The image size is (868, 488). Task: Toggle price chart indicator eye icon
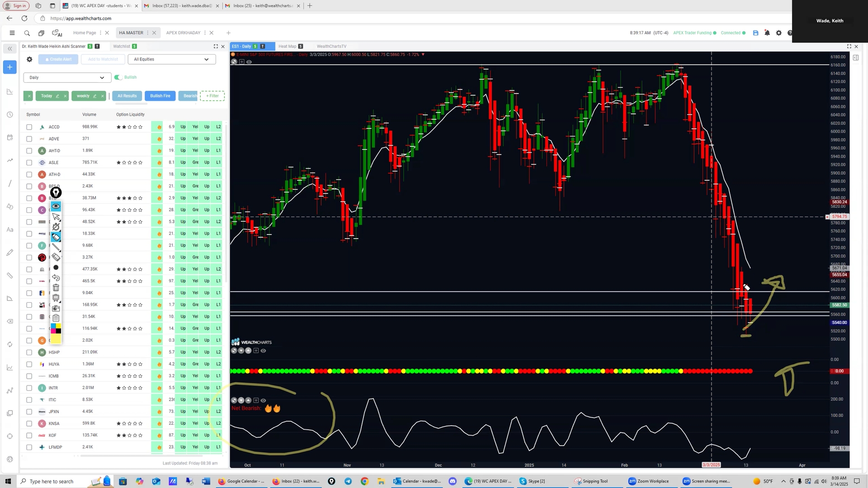[249, 62]
